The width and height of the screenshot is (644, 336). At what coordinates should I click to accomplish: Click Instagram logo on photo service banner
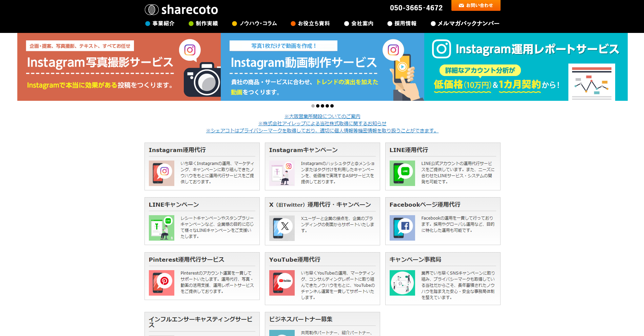[190, 50]
